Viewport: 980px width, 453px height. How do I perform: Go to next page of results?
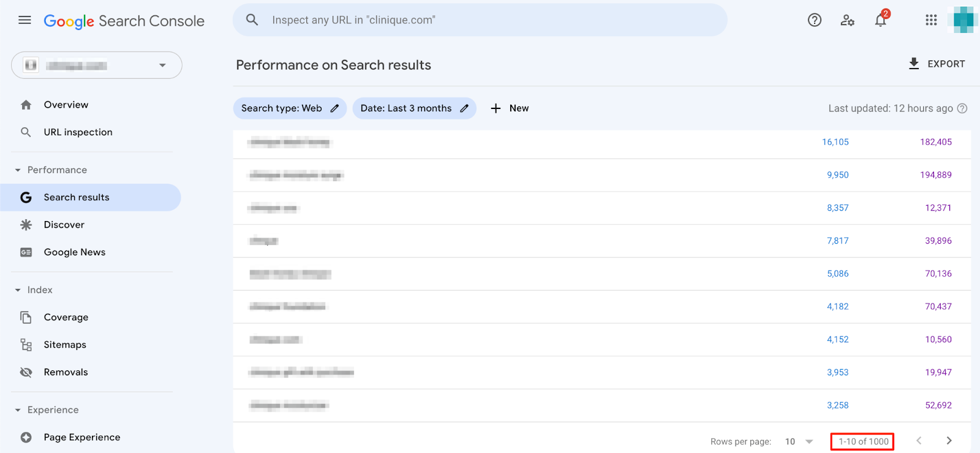[x=949, y=441]
